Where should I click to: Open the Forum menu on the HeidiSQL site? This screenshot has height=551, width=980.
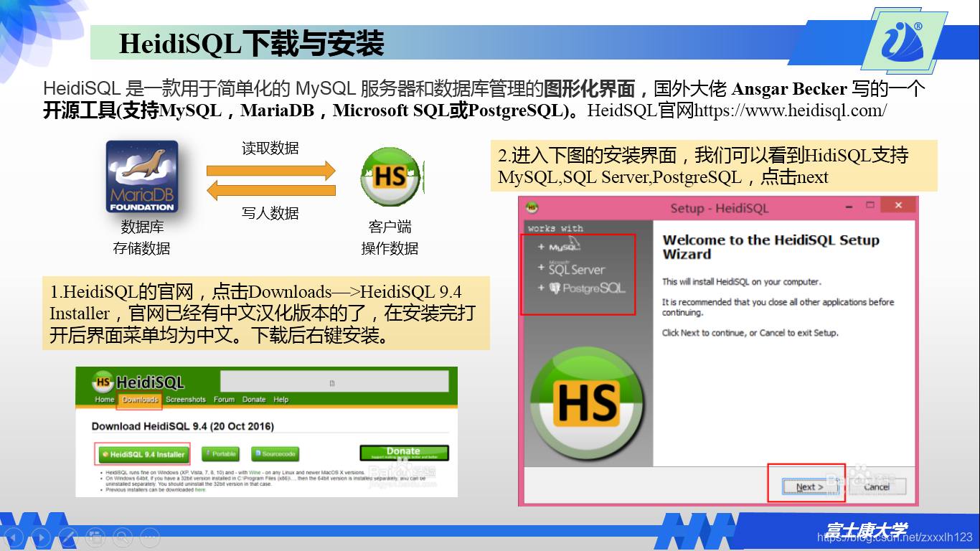pyautogui.click(x=224, y=400)
